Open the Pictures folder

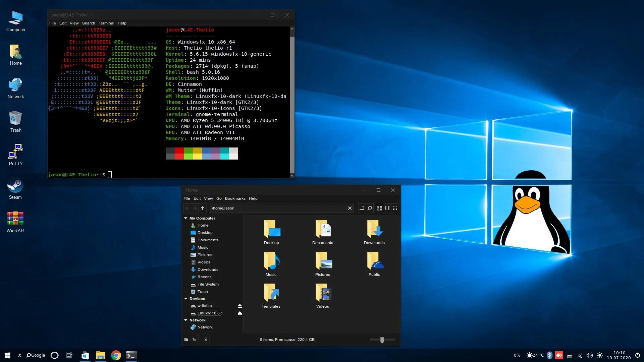click(322, 264)
